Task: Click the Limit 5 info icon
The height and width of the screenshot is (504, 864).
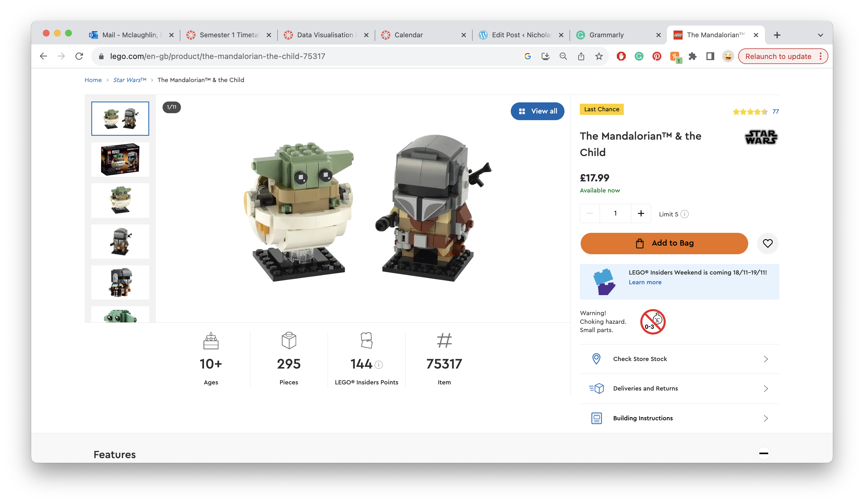Action: pyautogui.click(x=685, y=214)
